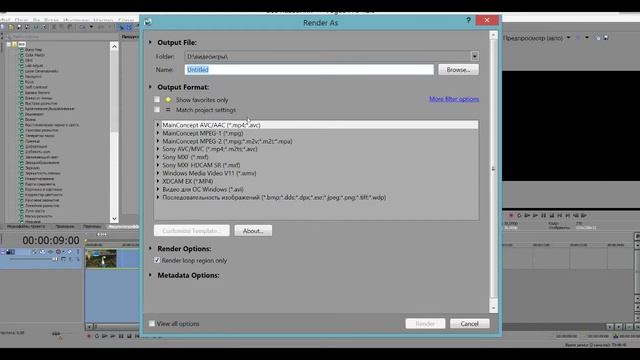The height and width of the screenshot is (360, 640).
Task: Click Cancel in Render As dialog
Action: tap(469, 324)
